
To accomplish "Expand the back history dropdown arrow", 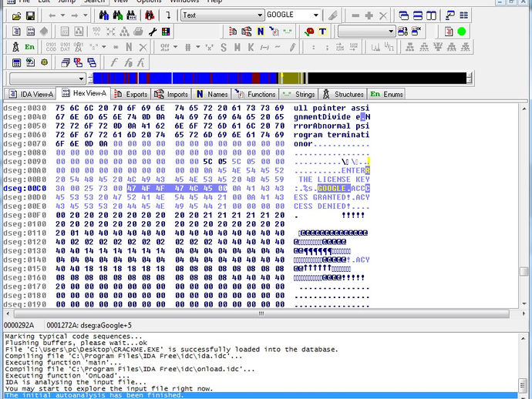I will [x=62, y=15].
